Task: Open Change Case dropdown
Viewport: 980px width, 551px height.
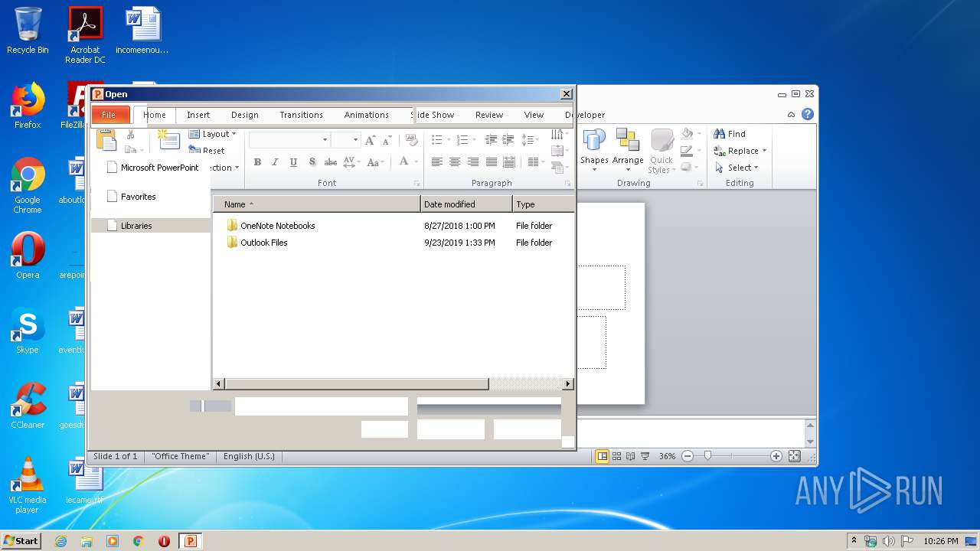Action: click(x=375, y=162)
